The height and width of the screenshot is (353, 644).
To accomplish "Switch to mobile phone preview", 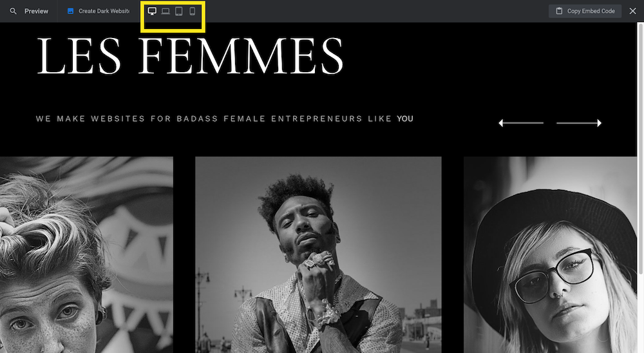I will pyautogui.click(x=192, y=12).
